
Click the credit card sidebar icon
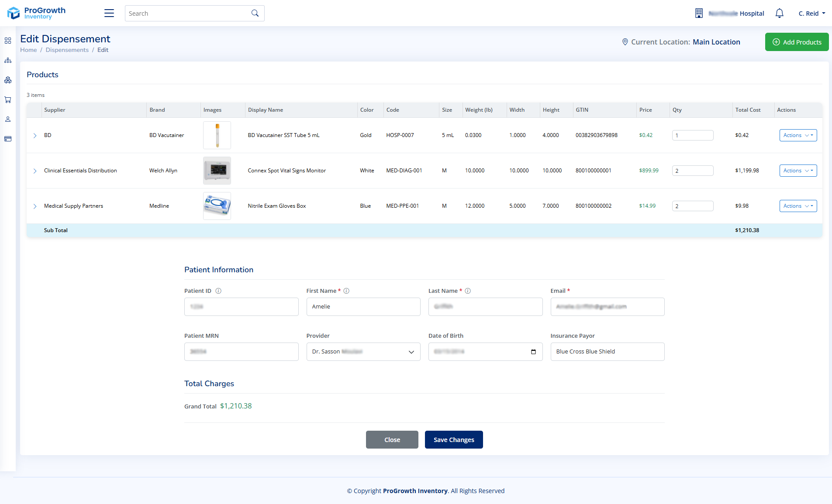[8, 139]
